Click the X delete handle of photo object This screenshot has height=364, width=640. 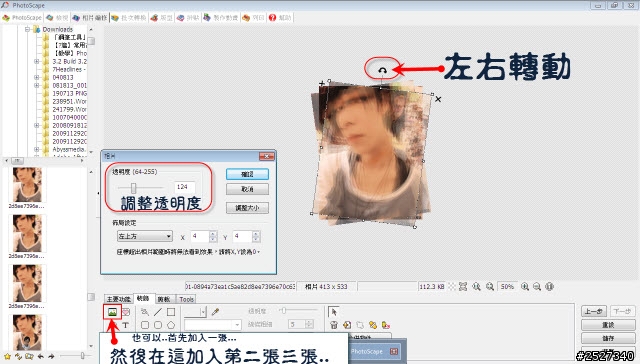click(x=438, y=99)
